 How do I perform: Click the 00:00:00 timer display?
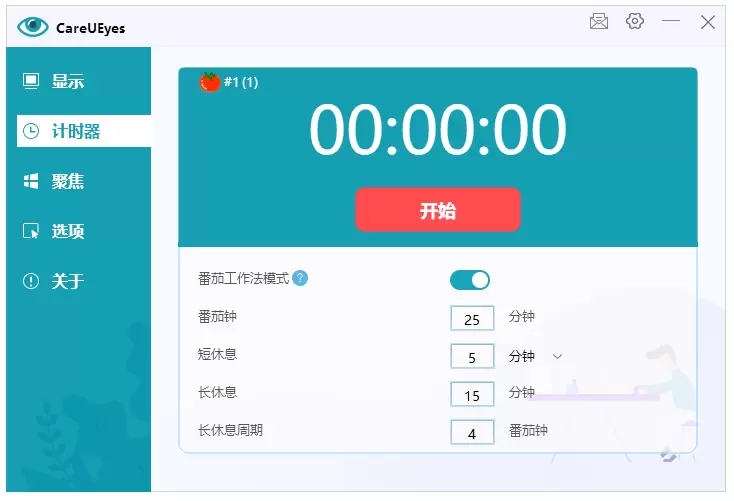tap(438, 129)
